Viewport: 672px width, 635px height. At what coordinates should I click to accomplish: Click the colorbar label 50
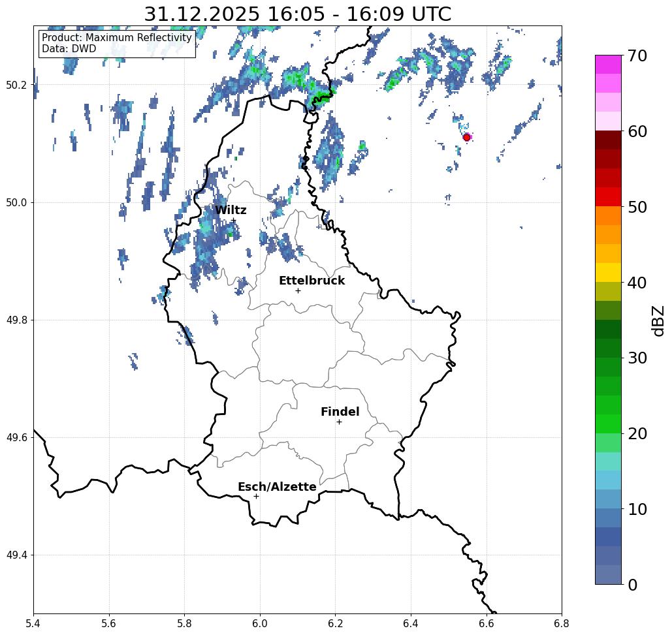click(x=637, y=207)
